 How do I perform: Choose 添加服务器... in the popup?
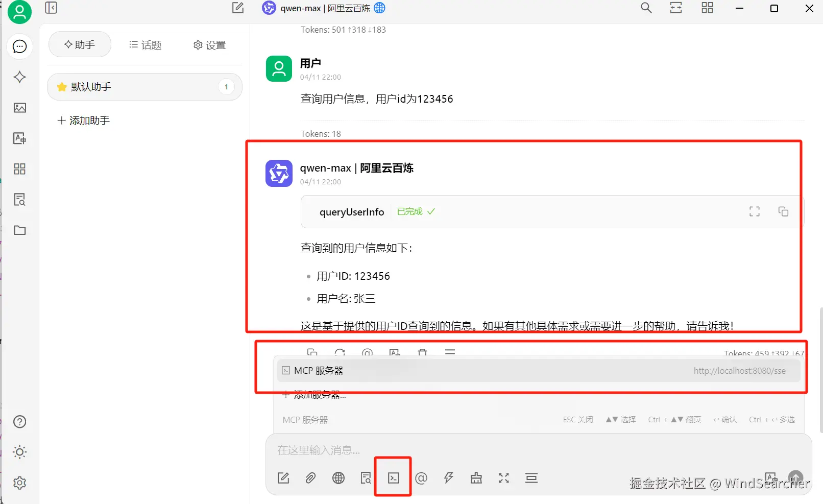315,394
